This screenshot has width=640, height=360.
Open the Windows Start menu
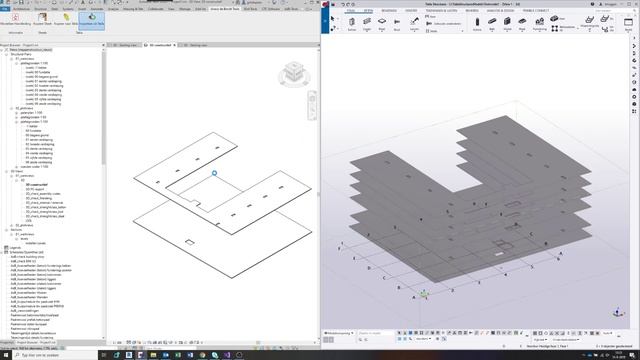pos(6,355)
